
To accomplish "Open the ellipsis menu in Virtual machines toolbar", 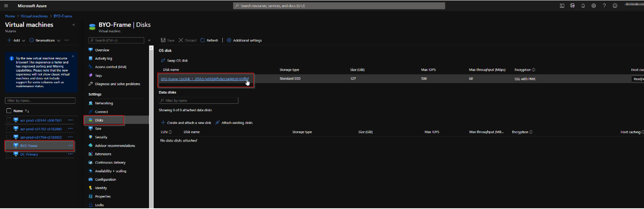I will (x=67, y=40).
